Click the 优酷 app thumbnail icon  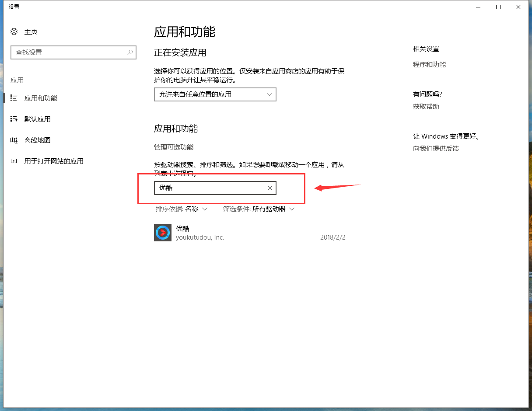click(x=162, y=233)
